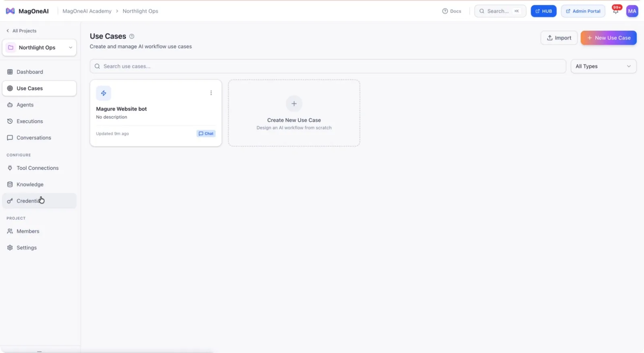Click the New Use Case button
The image size is (644, 353).
(608, 38)
